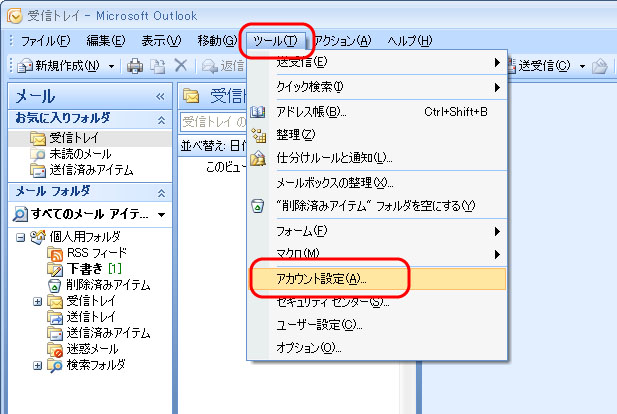This screenshot has height=414, width=617.
Task: Click the address book icon in the menu
Action: click(258, 112)
